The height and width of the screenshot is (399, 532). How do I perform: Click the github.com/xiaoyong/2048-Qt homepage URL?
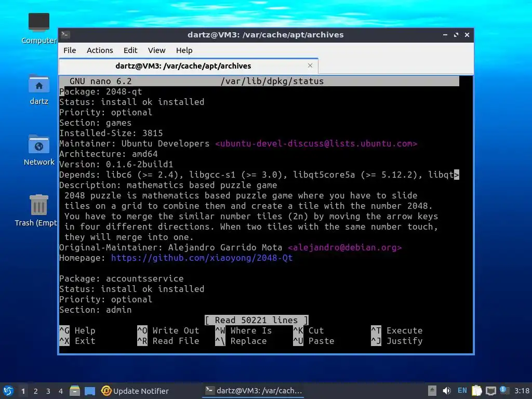click(202, 258)
